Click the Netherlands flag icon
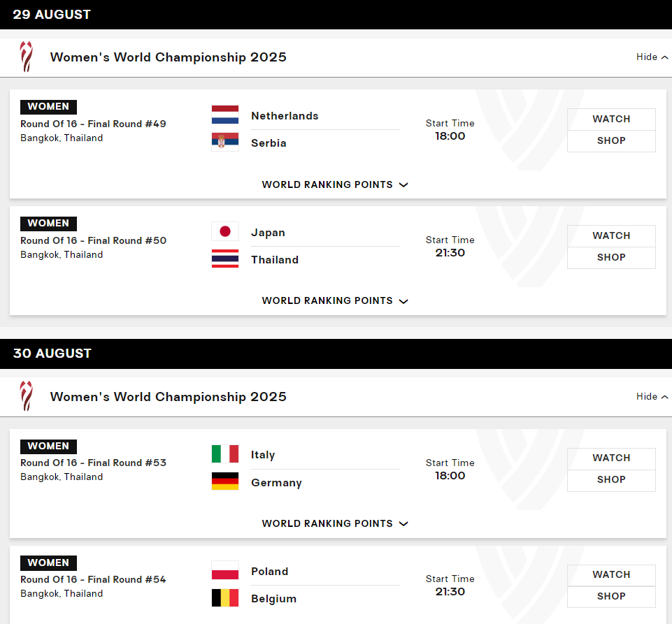The width and height of the screenshot is (672, 624). [225, 115]
